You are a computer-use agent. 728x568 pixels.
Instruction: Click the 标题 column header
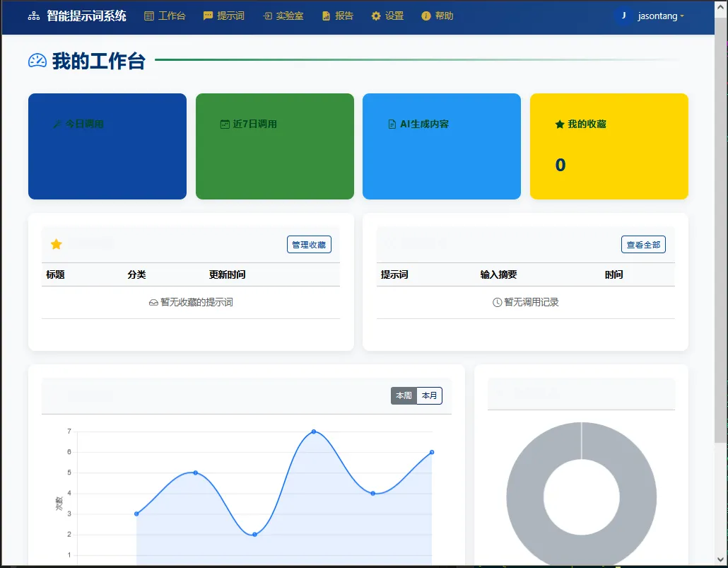55,274
